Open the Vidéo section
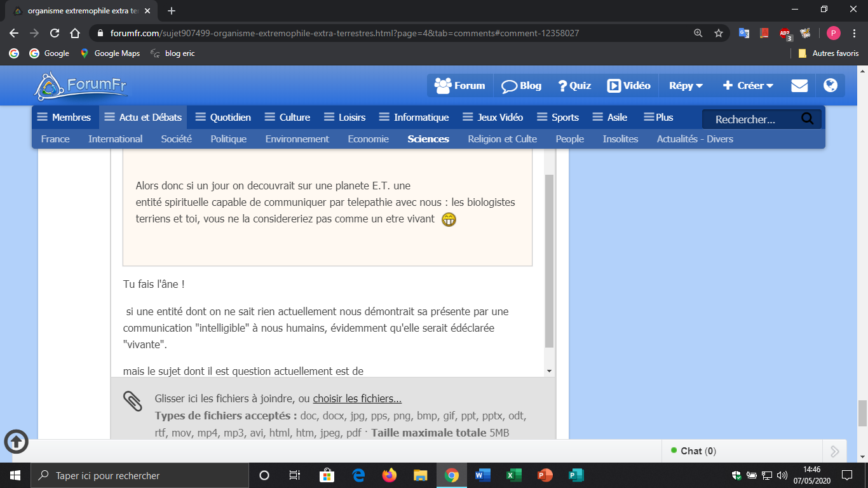 pos(628,86)
